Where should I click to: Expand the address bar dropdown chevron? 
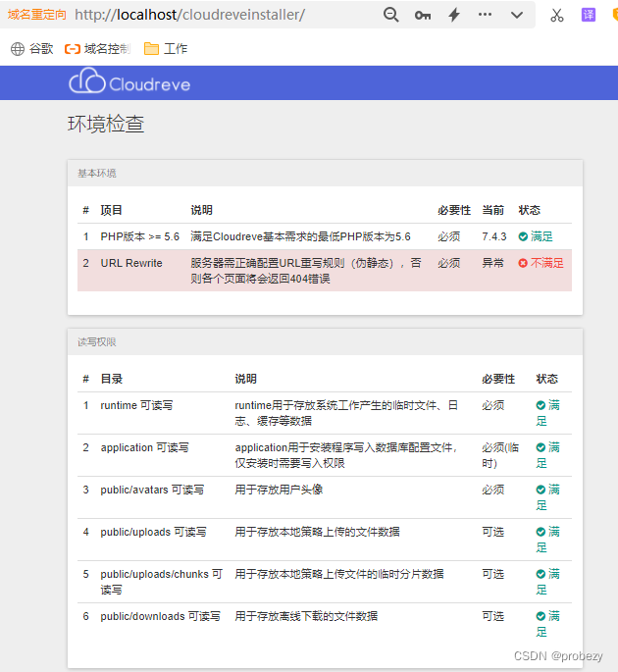pyautogui.click(x=517, y=15)
